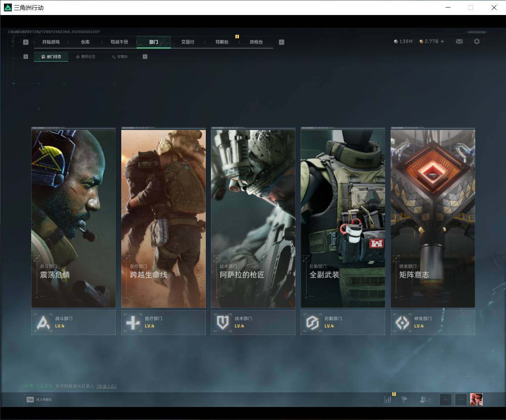506x420 pixels.
Task: Click the stats bar chart icon
Action: [388, 399]
